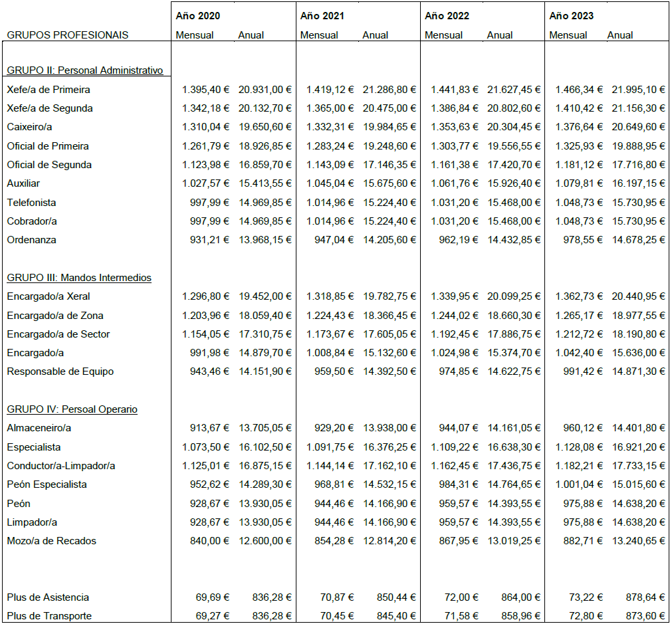Click Ordenanza 2021 annual value 14.205,60 €

[x=390, y=240]
